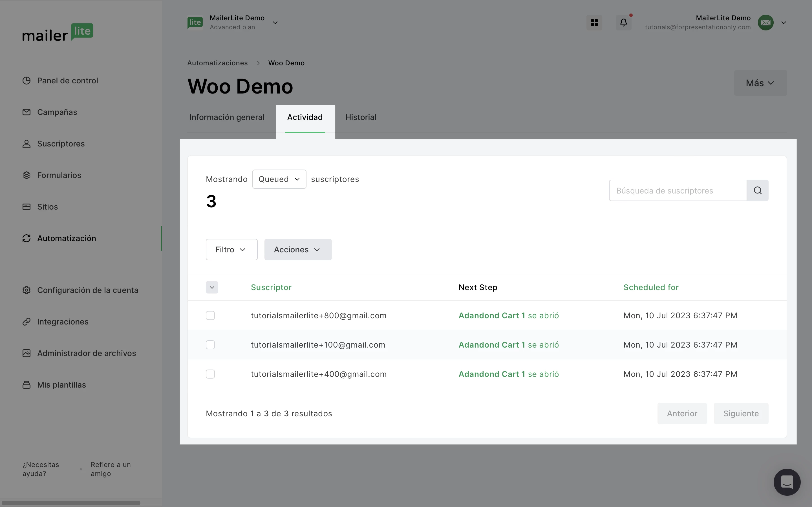812x507 pixels.
Task: Expand the Acciones dropdown
Action: coord(298,250)
